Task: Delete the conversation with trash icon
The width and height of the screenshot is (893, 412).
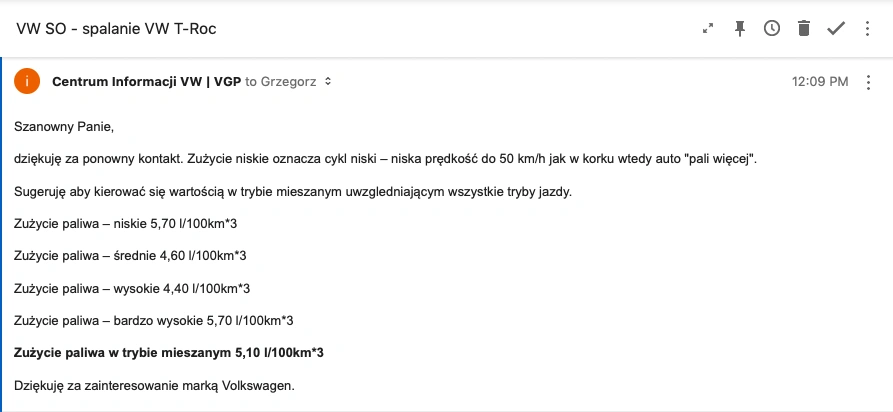Action: click(x=804, y=28)
